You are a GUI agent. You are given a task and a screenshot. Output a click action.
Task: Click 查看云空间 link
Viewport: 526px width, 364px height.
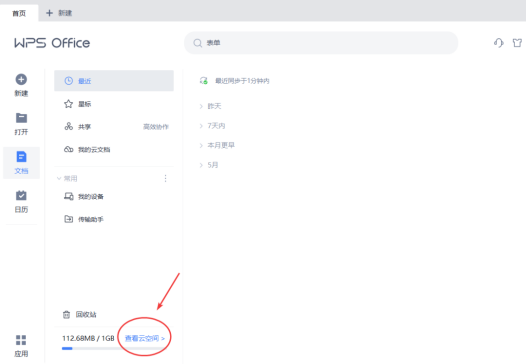[145, 339]
